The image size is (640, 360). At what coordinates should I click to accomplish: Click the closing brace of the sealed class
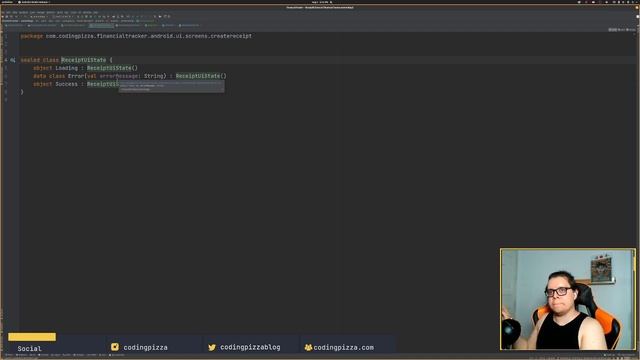coord(22,92)
